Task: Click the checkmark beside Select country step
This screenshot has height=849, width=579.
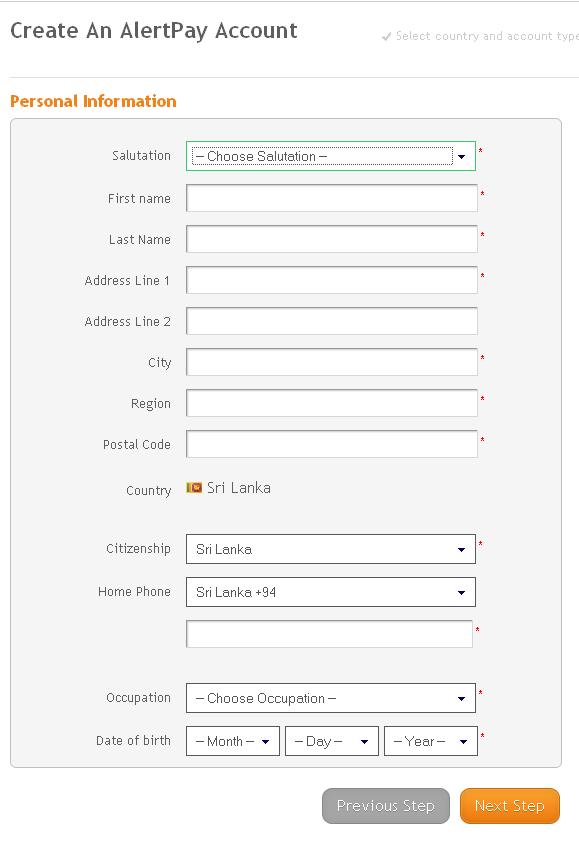Action: pos(385,36)
